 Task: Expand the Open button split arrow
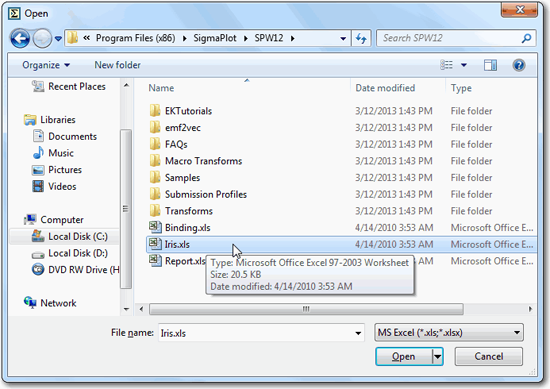[437, 357]
